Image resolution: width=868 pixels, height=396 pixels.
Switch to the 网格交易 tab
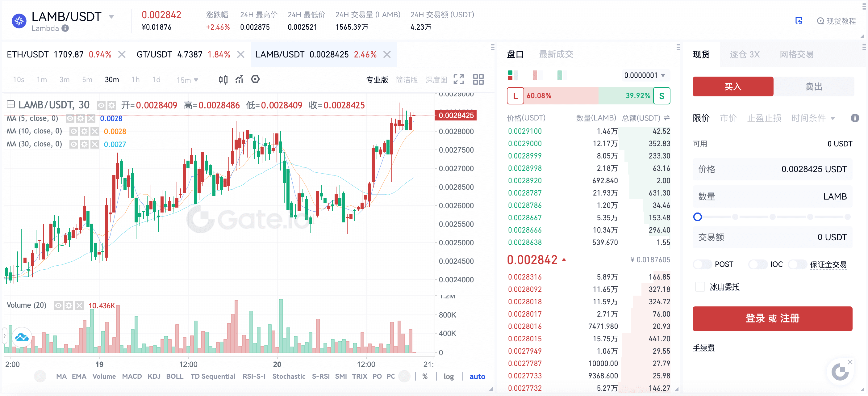797,54
